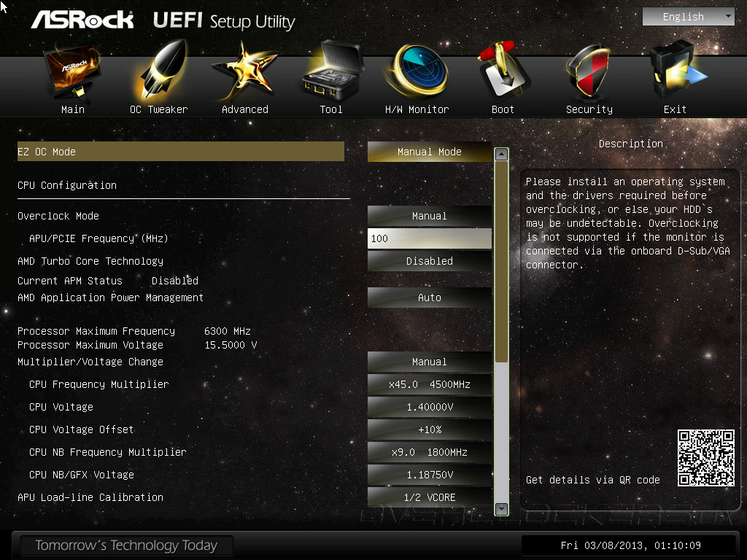Open CPU Frequency Multiplier x45.0 value
Viewport: 747px width, 560px height.
(429, 384)
